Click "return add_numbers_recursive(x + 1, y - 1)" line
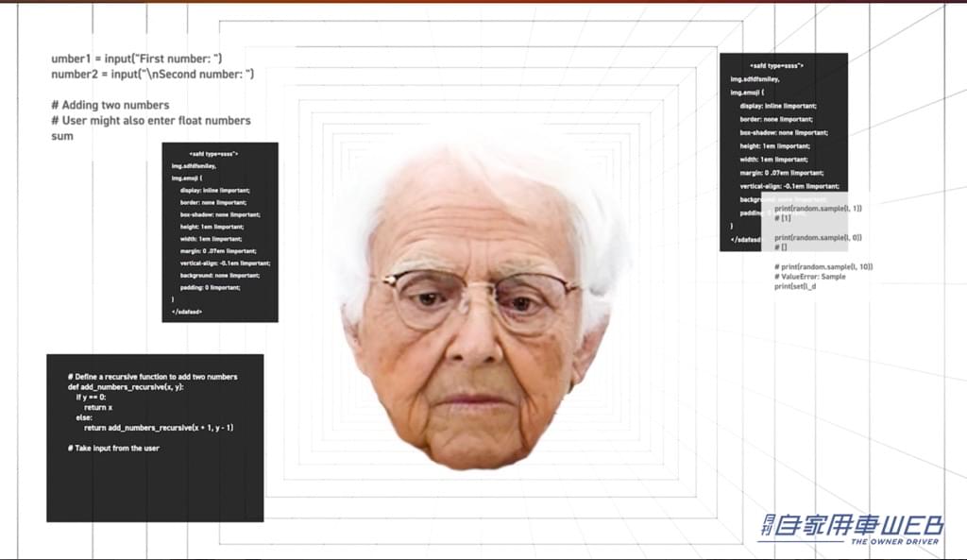The width and height of the screenshot is (967, 560). [159, 428]
